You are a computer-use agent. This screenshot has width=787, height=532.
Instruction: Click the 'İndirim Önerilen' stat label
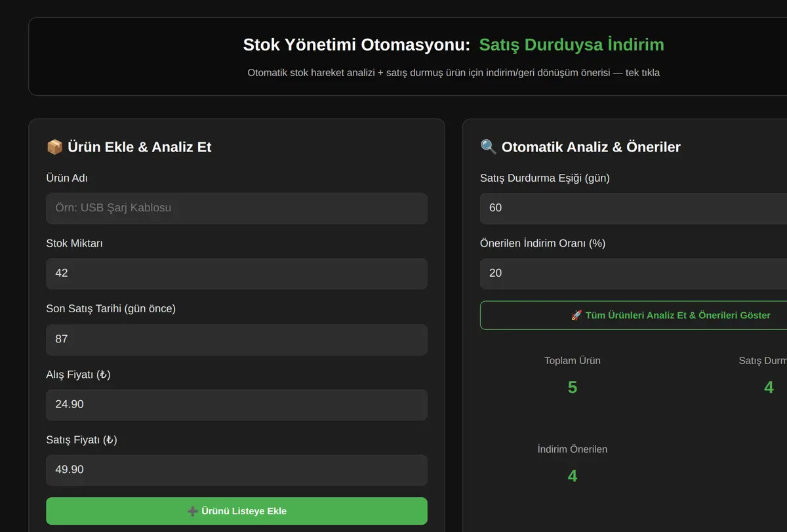click(573, 449)
